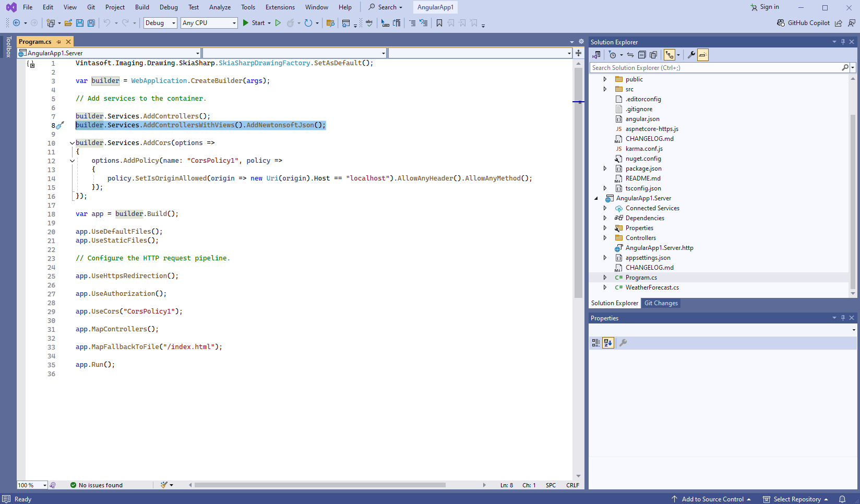Click the GitHub Copilot icon
860x504 pixels.
(781, 23)
